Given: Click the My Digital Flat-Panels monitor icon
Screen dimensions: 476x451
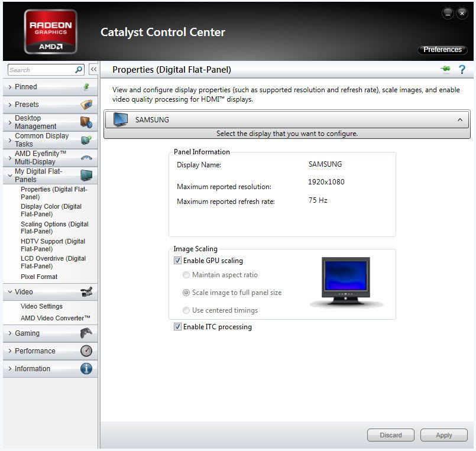Looking at the screenshot, I should pyautogui.click(x=86, y=176).
